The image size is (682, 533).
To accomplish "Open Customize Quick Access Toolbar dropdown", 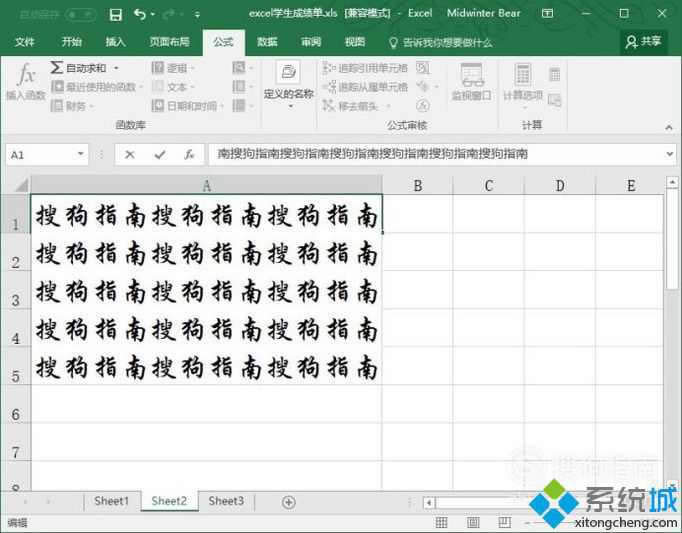I will (x=197, y=15).
